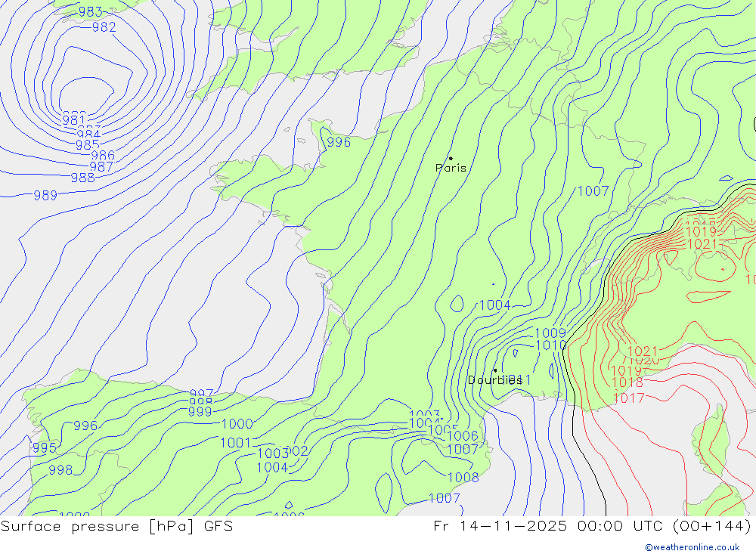The image size is (756, 554).
Task: Click the red 1017 isobar label
Action: pyautogui.click(x=629, y=398)
